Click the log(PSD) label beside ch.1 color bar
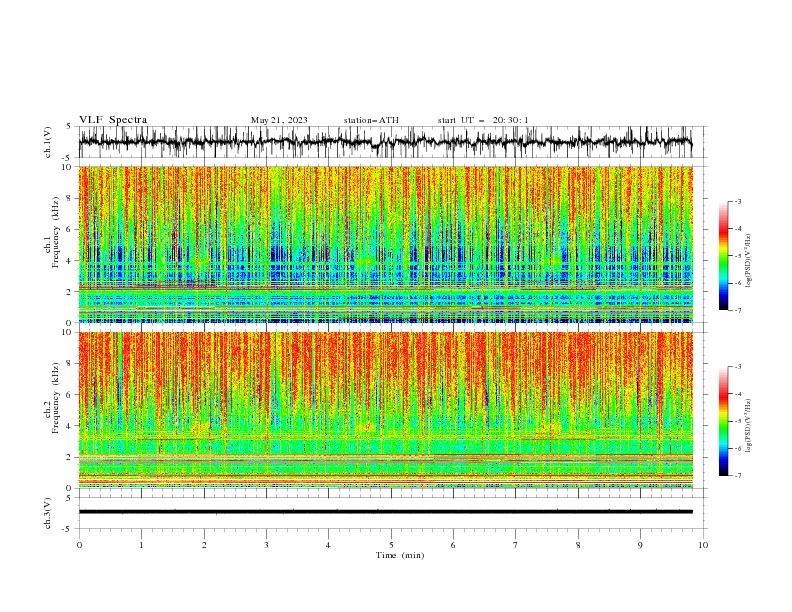The height and width of the screenshot is (612, 792). coord(748,261)
